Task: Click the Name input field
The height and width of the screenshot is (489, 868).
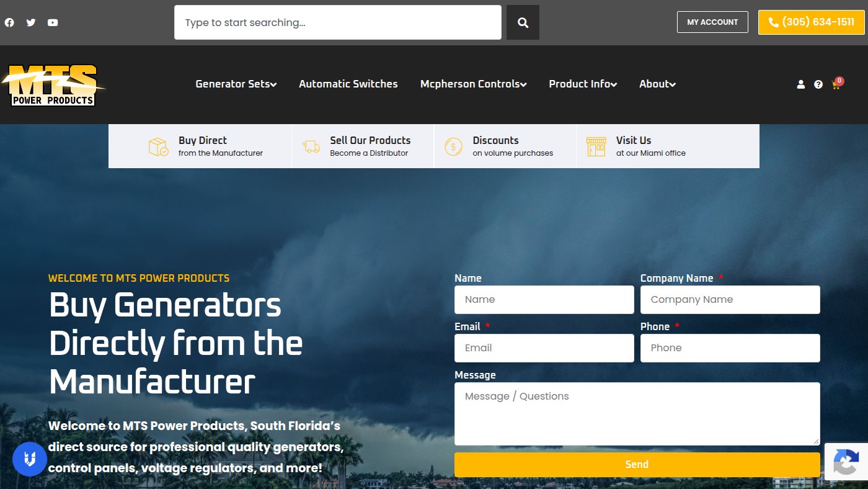Action: click(x=544, y=300)
